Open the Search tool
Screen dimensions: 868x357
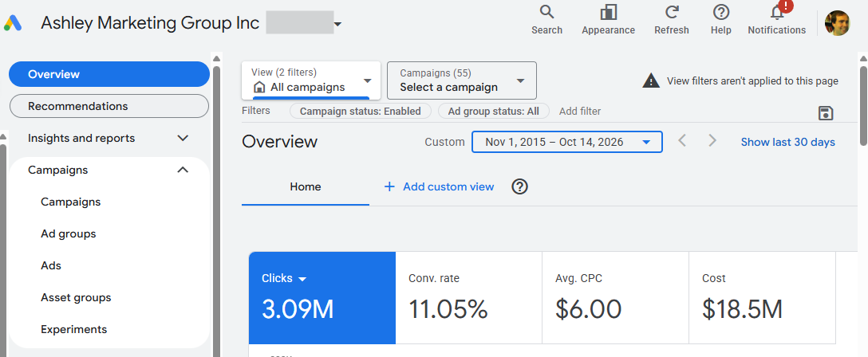point(547,20)
